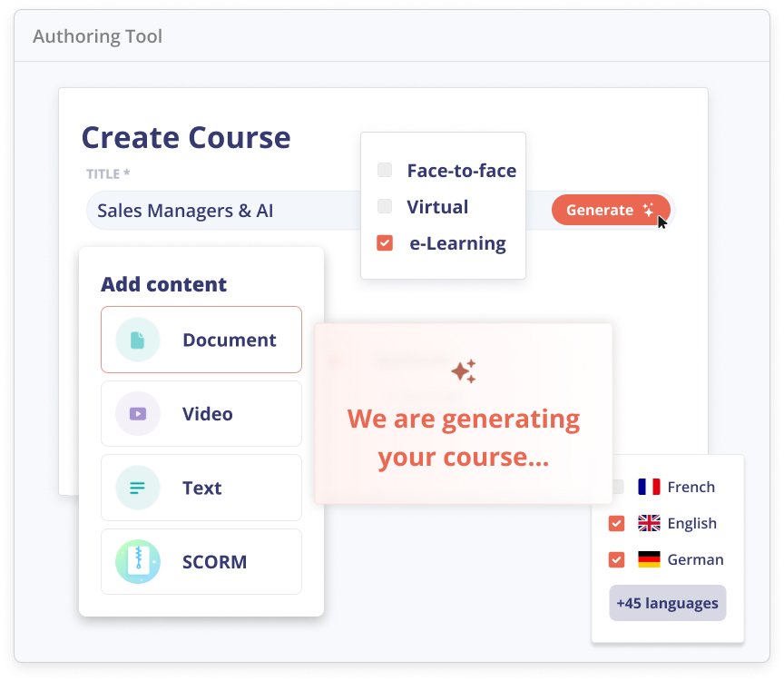
Task: Open the +45 languages button
Action: pyautogui.click(x=668, y=603)
